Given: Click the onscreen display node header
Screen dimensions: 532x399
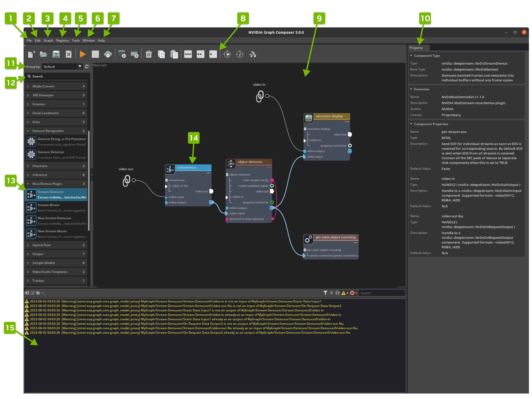Looking at the screenshot, I should (x=327, y=116).
